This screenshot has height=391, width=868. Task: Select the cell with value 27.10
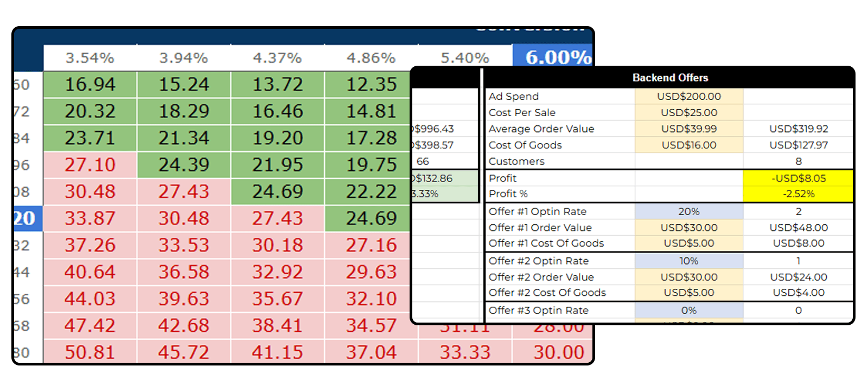click(90, 165)
